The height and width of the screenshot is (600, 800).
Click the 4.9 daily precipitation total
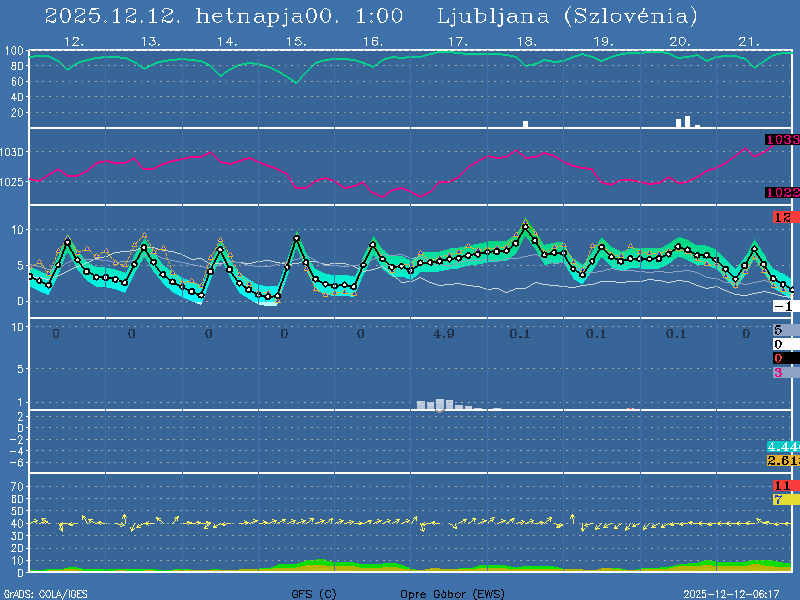point(443,333)
